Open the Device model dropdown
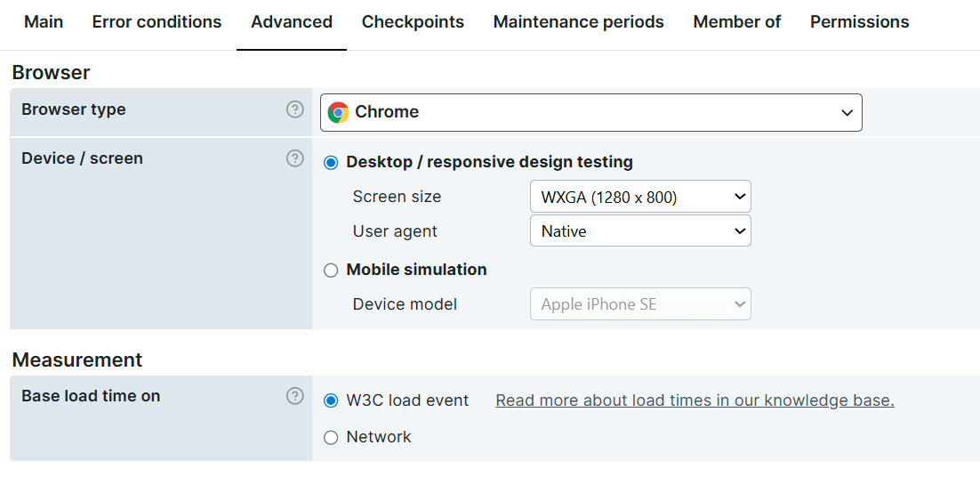Image resolution: width=980 pixels, height=477 pixels. tap(639, 304)
